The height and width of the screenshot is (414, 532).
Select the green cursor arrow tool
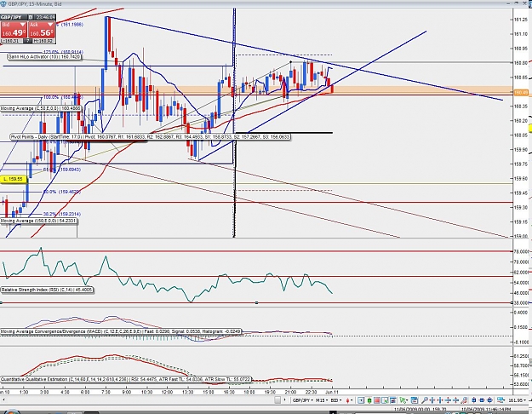tap(403, 400)
